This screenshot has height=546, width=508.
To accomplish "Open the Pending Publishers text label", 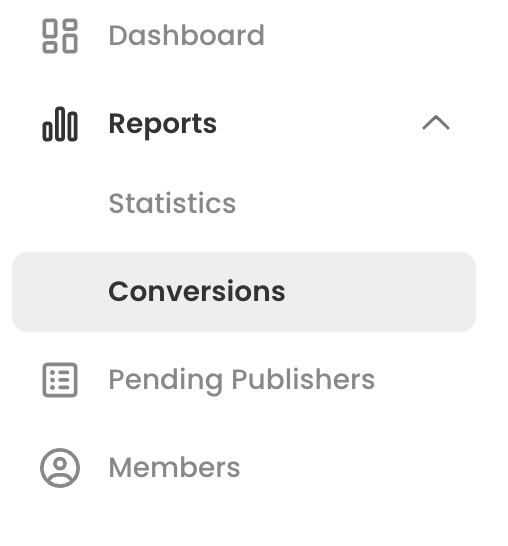I will point(242,380).
